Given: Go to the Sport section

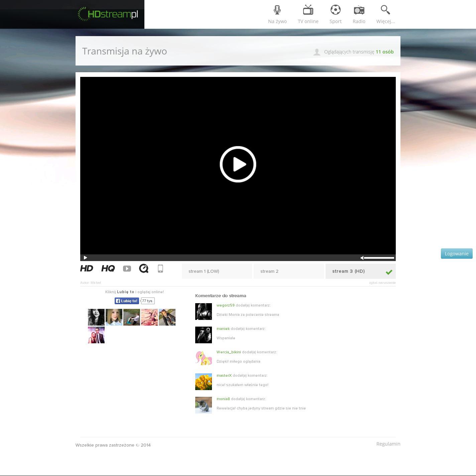Looking at the screenshot, I should (335, 14).
